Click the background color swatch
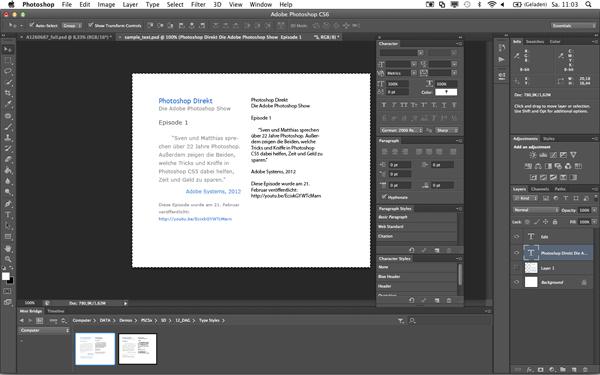The image size is (600, 375). point(11,281)
